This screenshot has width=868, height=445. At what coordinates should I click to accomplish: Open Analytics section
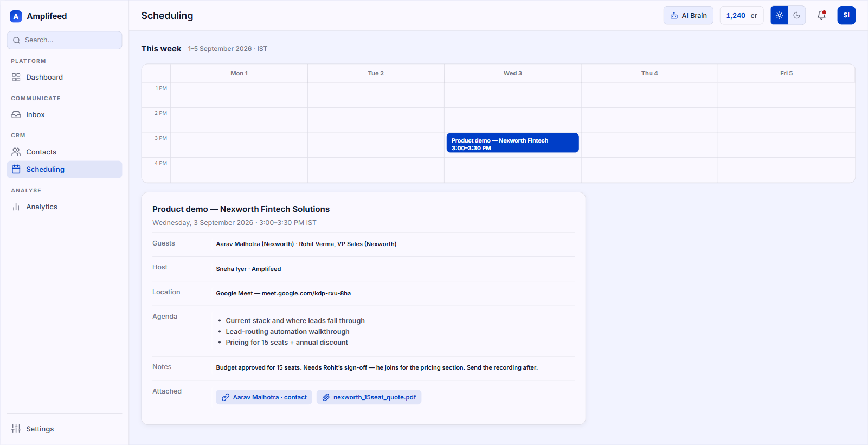point(65,207)
